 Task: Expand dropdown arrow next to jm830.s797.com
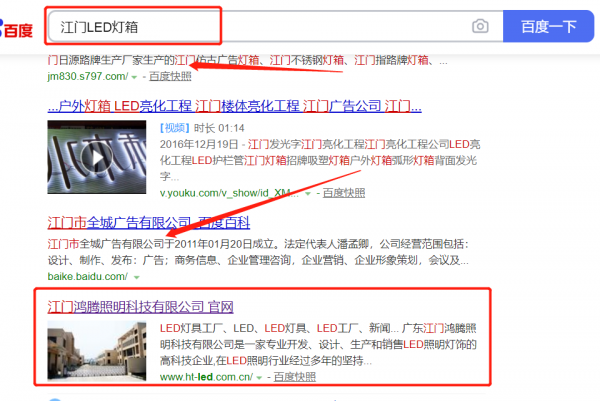click(133, 77)
